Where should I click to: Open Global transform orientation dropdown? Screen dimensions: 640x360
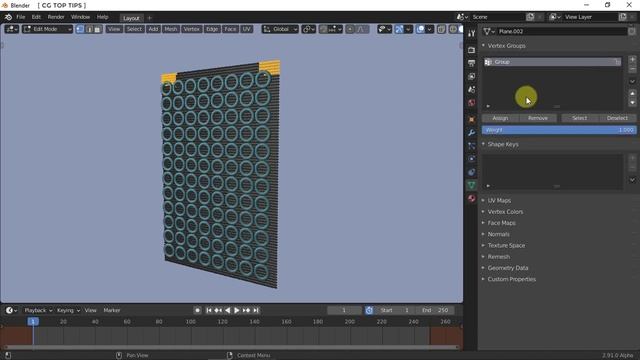coord(280,29)
